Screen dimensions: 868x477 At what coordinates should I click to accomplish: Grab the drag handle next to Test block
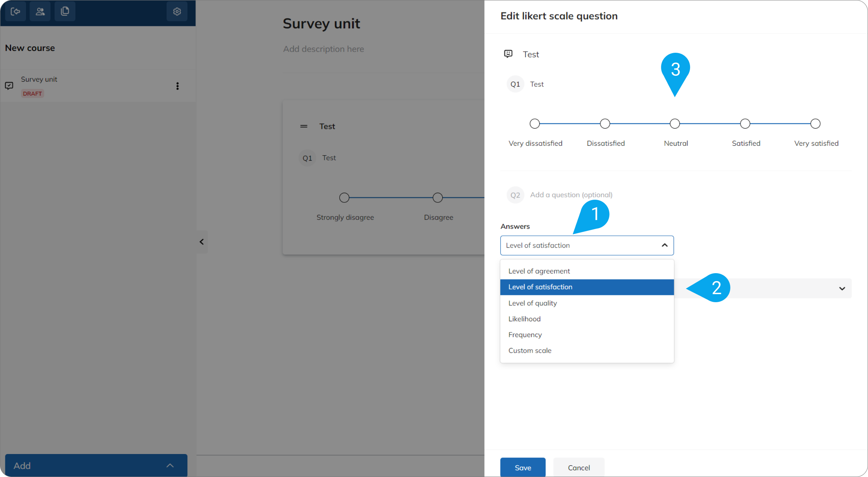(304, 126)
